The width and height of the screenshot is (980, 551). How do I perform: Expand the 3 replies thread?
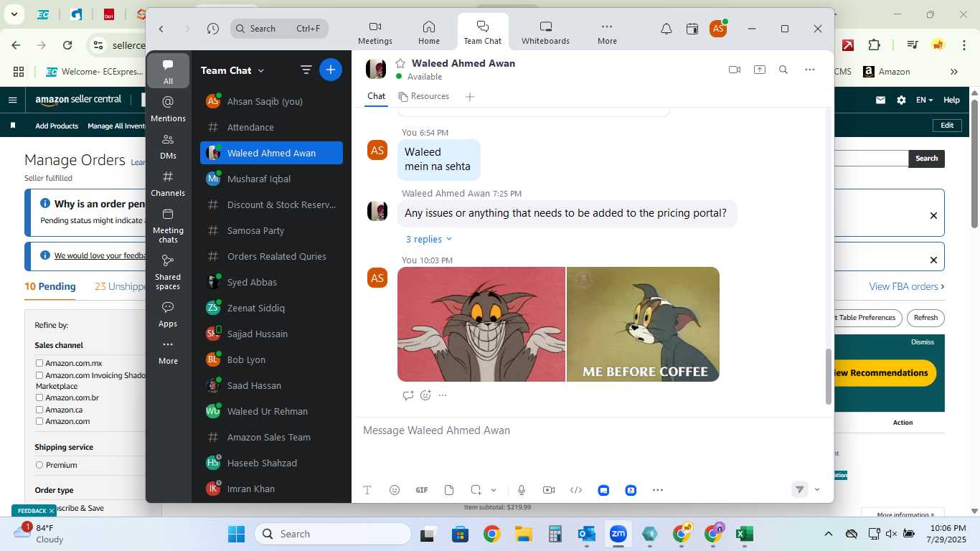point(429,239)
